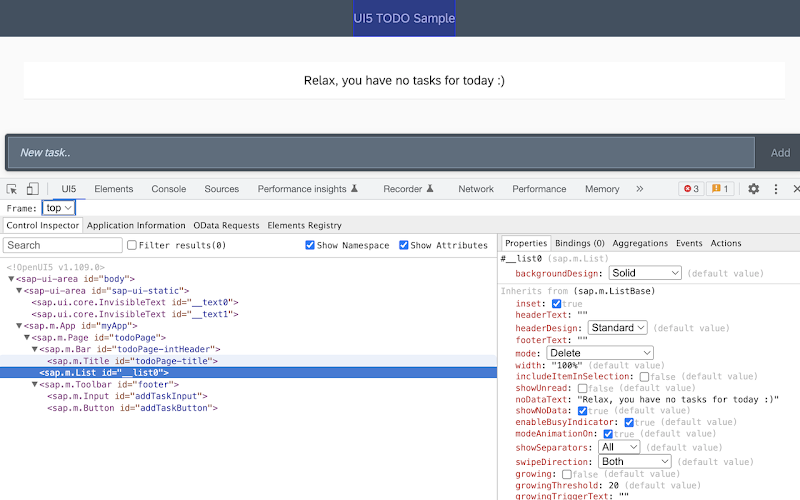Collapse the sap.m.Toolbar footer node

(x=35, y=385)
